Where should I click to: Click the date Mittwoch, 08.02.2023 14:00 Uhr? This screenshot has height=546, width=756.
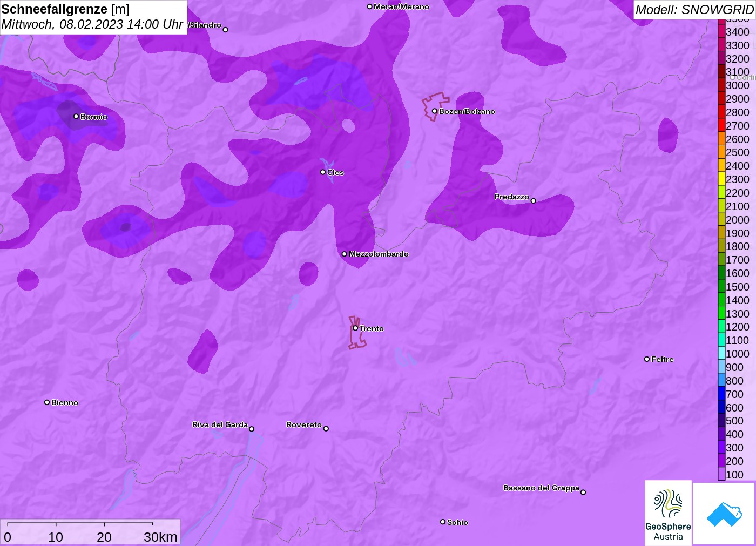click(x=92, y=24)
